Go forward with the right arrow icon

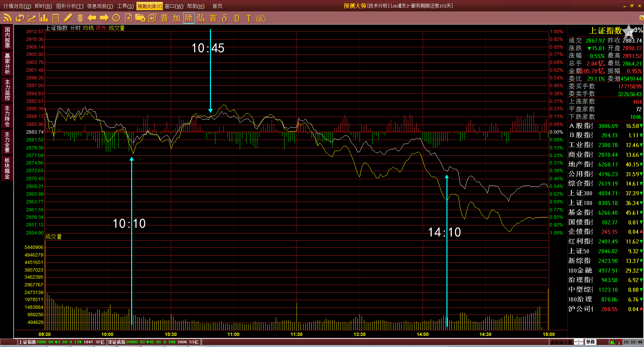104,18
